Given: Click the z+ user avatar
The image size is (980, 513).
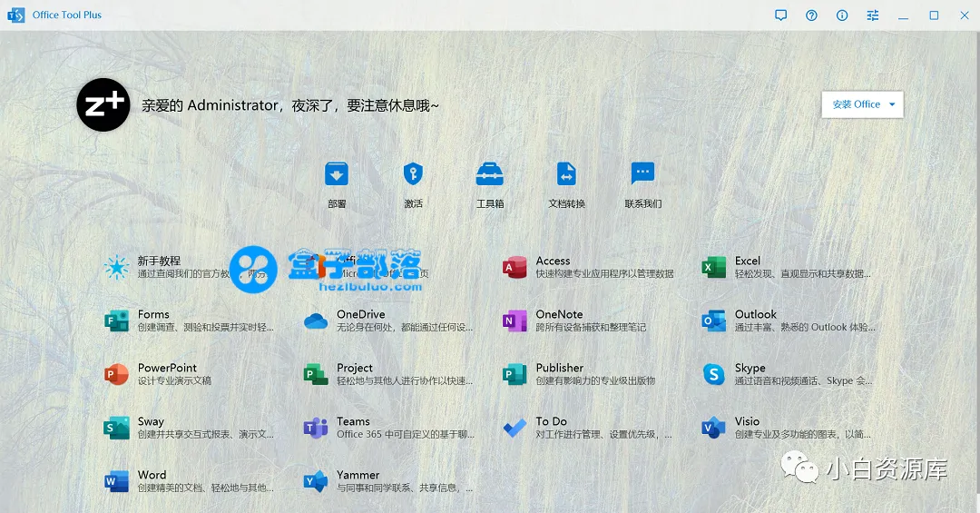Looking at the screenshot, I should [x=103, y=104].
